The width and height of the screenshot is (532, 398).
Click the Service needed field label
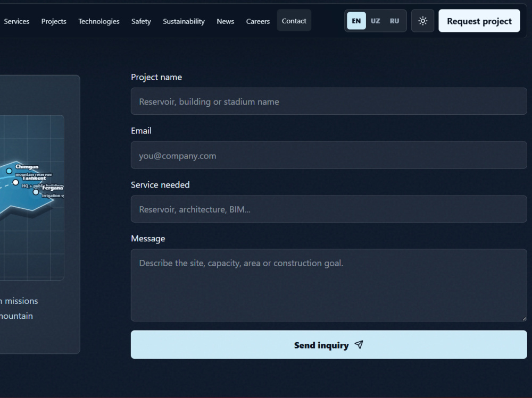coord(160,185)
